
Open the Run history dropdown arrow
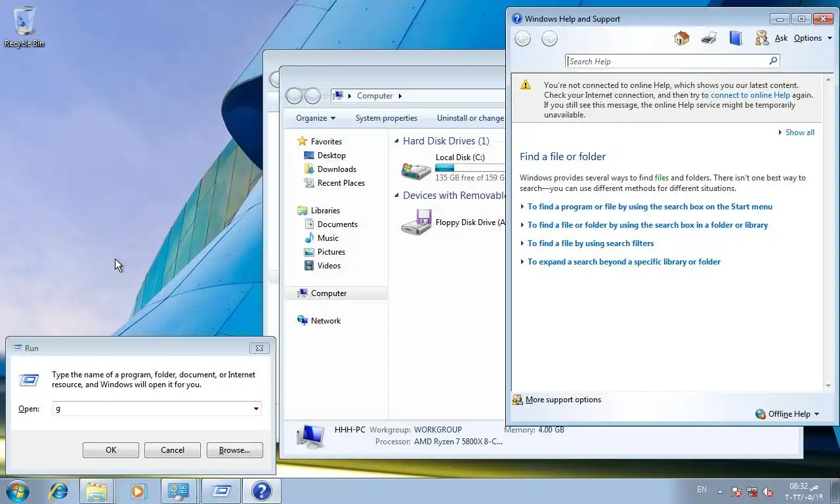(256, 409)
